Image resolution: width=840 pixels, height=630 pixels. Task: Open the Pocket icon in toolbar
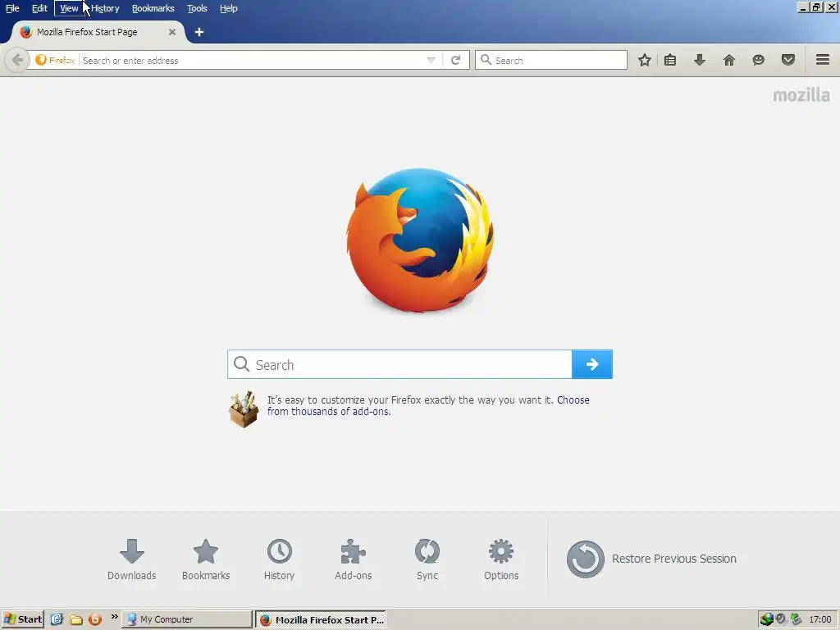(x=788, y=60)
